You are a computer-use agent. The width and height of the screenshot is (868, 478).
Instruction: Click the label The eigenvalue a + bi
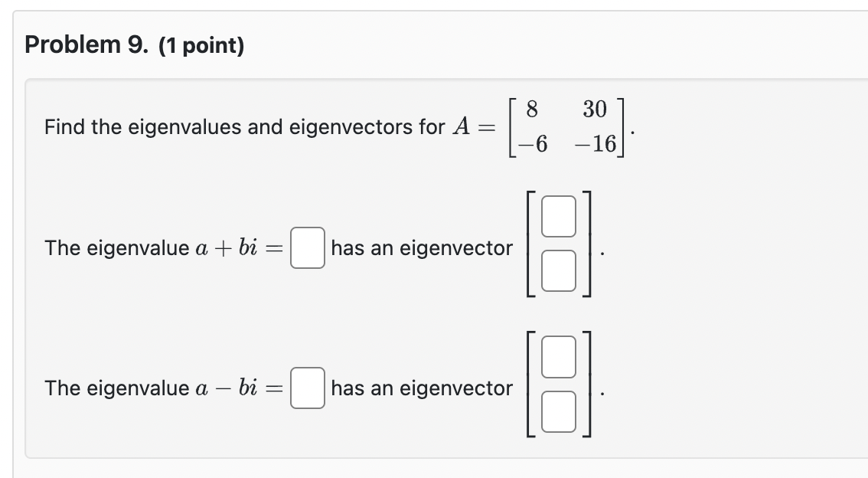153,248
